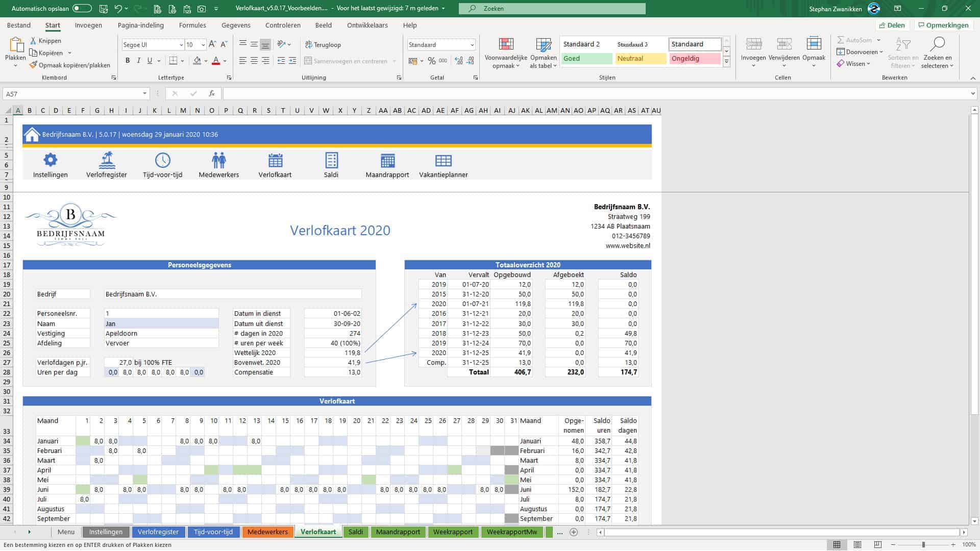Open the Formules ribbon tab
Viewport: 980px width, 551px height.
(192, 25)
